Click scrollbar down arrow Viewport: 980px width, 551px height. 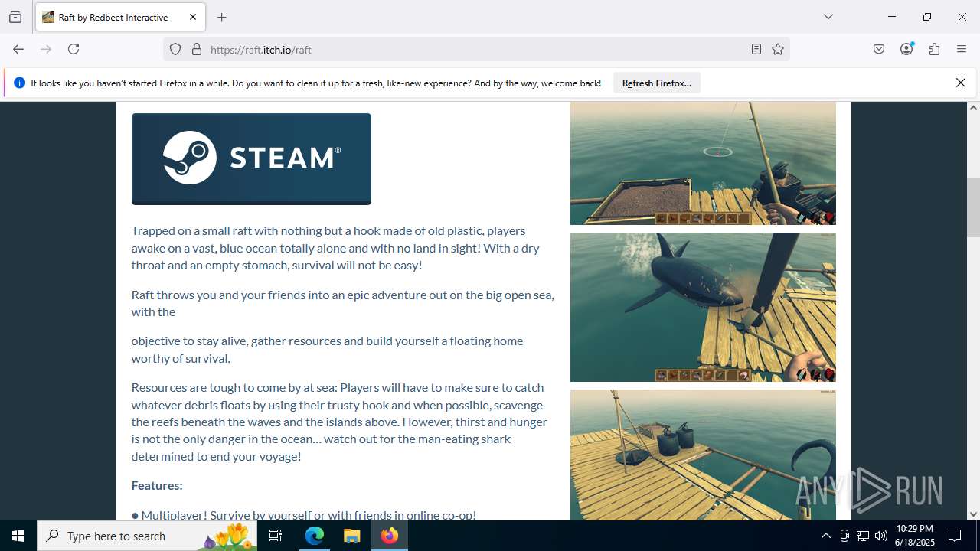(973, 514)
